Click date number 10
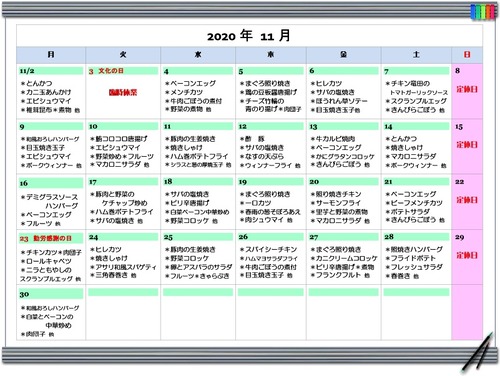Screen dimensions: 500x376 [93, 126]
